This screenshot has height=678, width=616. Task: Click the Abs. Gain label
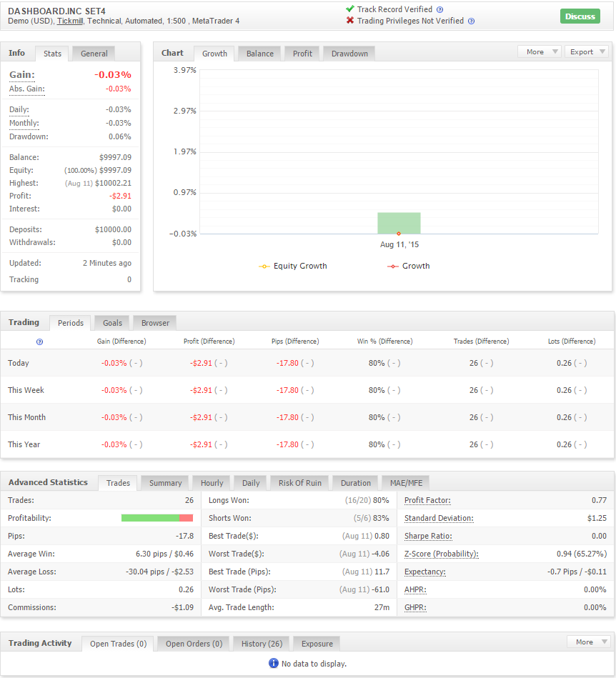pos(27,89)
